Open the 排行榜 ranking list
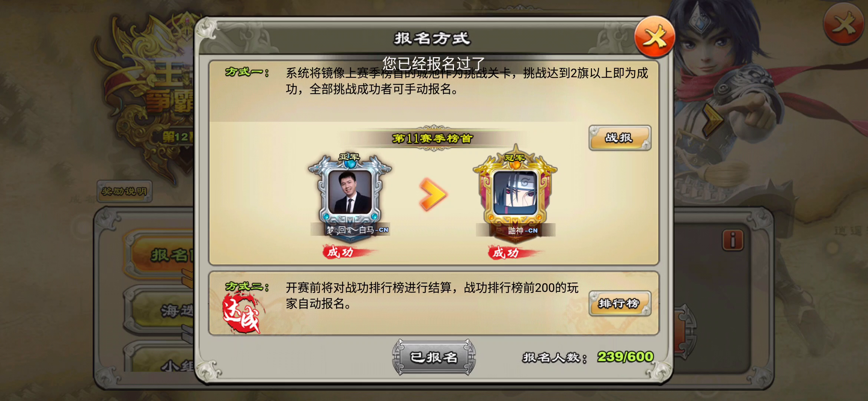Screen dimensions: 868x401 tap(620, 303)
